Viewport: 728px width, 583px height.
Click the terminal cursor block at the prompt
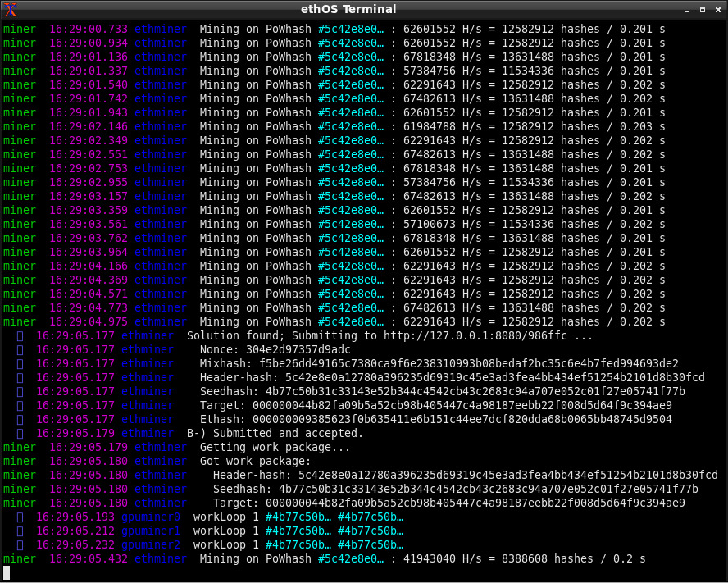pos(7,573)
